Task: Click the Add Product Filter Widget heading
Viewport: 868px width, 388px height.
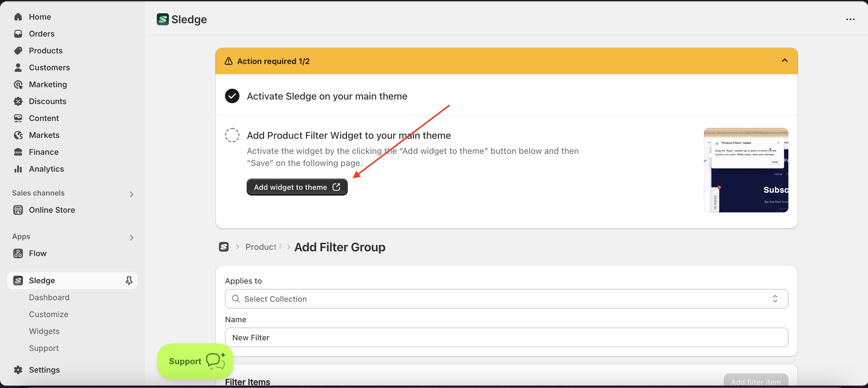Action: [x=349, y=135]
